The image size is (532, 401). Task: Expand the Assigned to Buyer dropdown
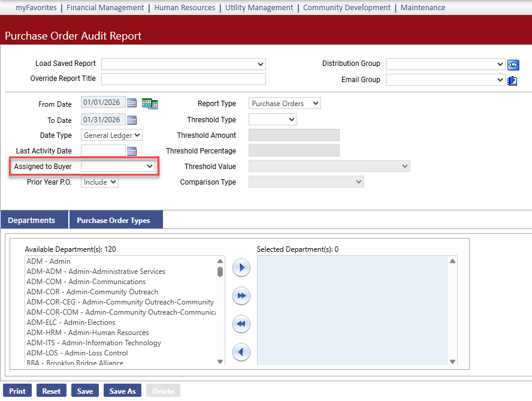[x=118, y=166]
